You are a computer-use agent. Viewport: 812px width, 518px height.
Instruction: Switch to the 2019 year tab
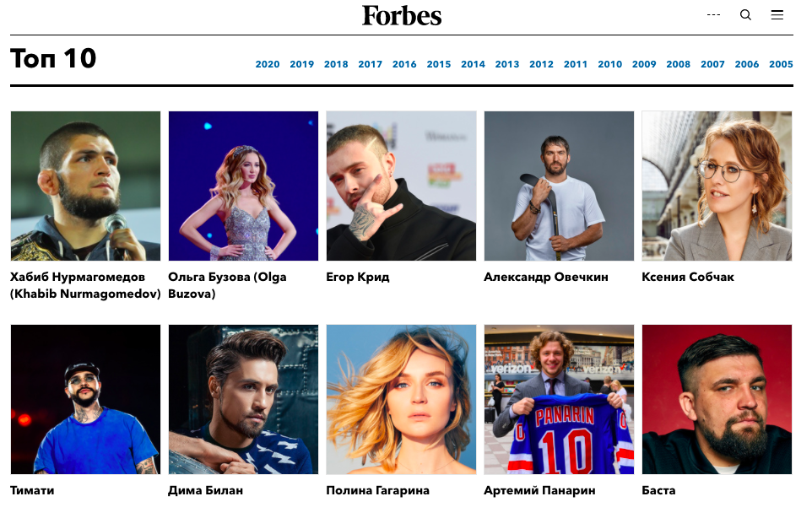click(x=302, y=64)
